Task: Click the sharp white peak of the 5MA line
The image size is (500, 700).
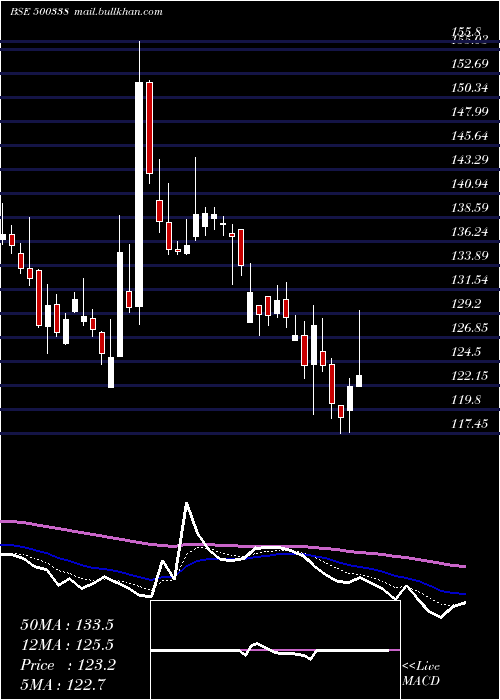Action: point(187,504)
